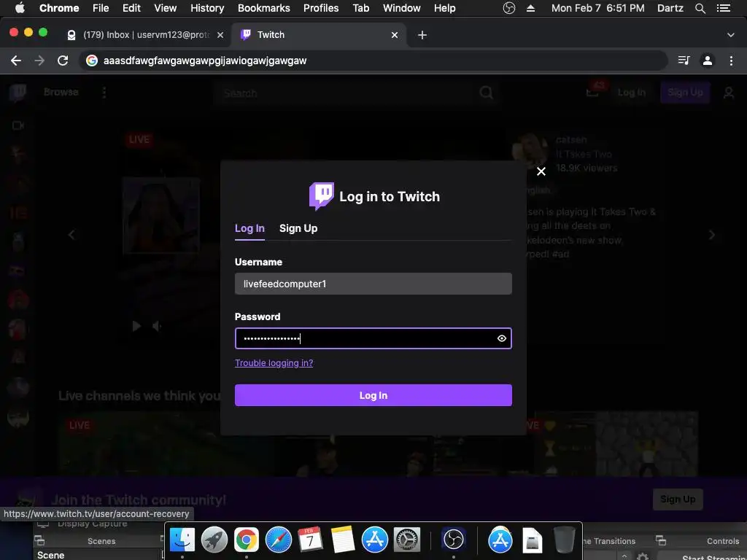
Task: Open Chrome's three-dot menu
Action: [731, 61]
